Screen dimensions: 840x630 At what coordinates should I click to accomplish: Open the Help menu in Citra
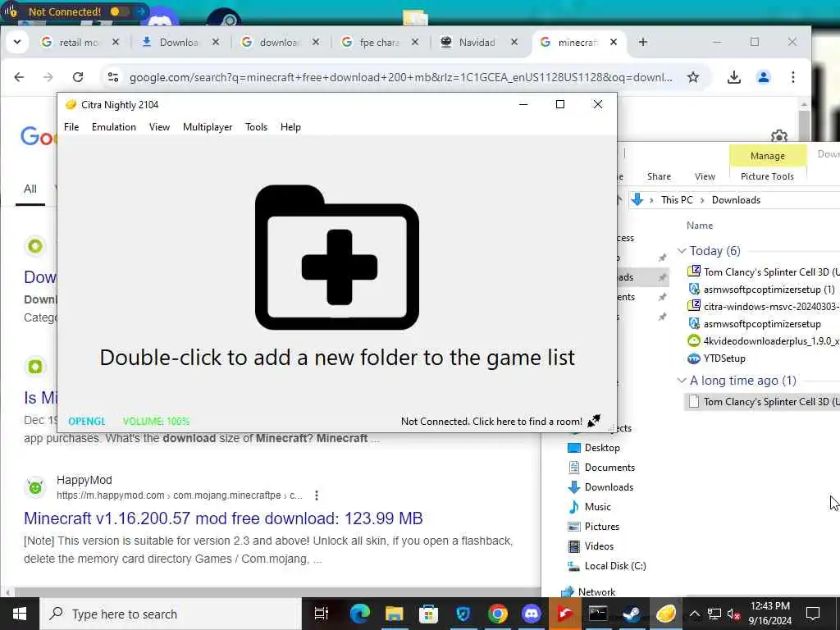[x=290, y=127]
